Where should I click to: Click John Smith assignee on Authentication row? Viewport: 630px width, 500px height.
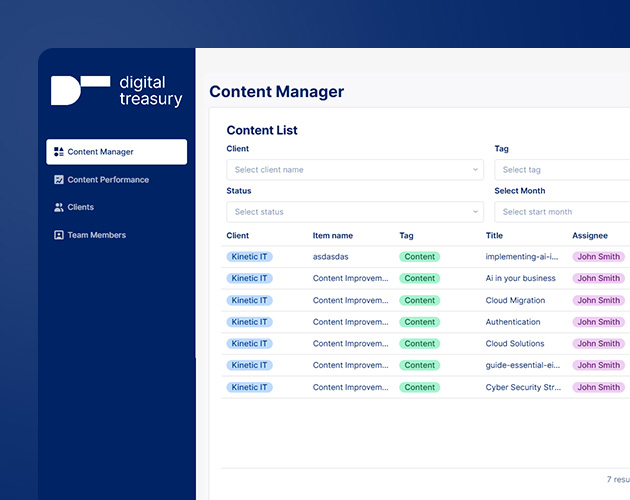pos(599,322)
